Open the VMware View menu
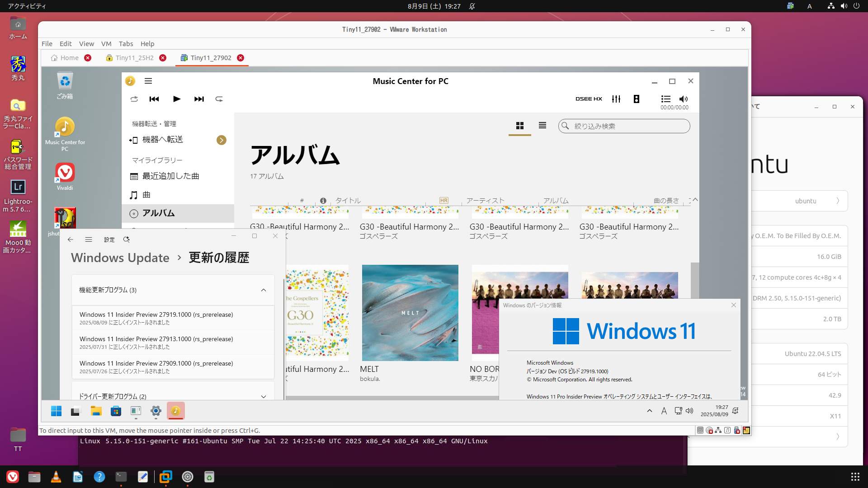 [86, 44]
